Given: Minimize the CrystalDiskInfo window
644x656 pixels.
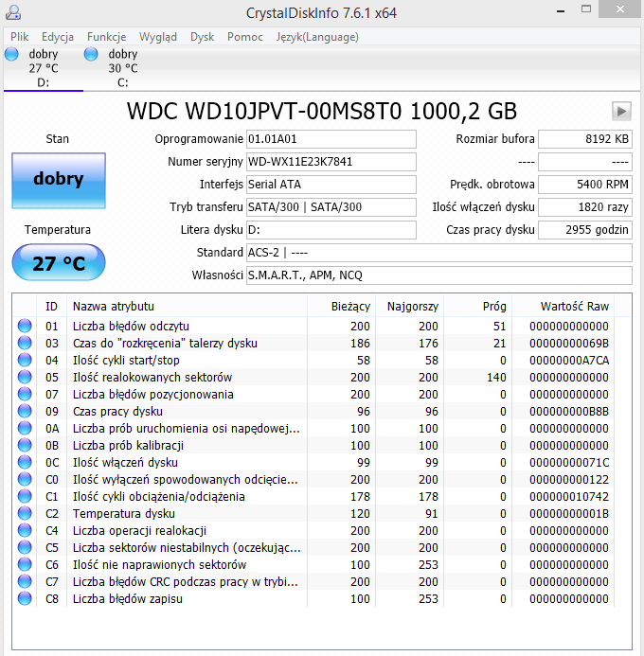Looking at the screenshot, I should coord(561,10).
